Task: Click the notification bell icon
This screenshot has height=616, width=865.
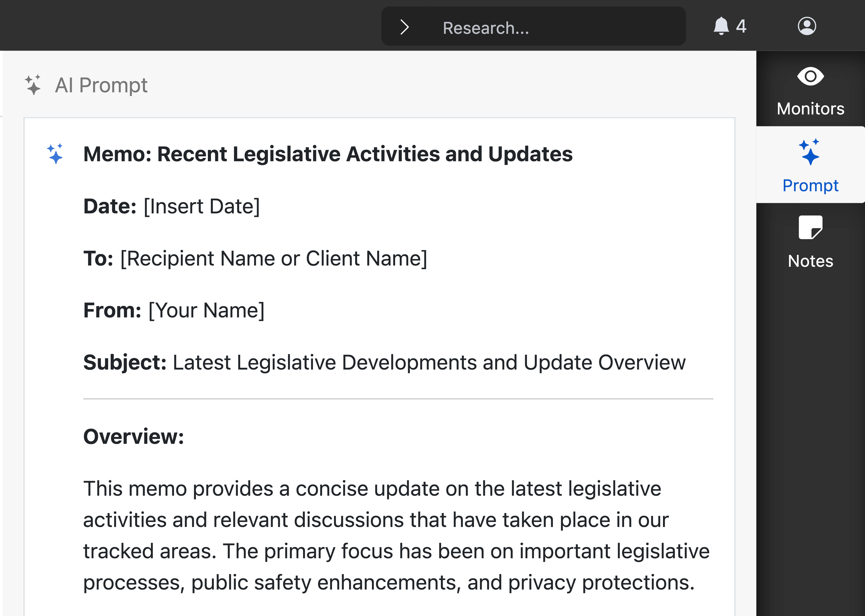Action: (721, 26)
